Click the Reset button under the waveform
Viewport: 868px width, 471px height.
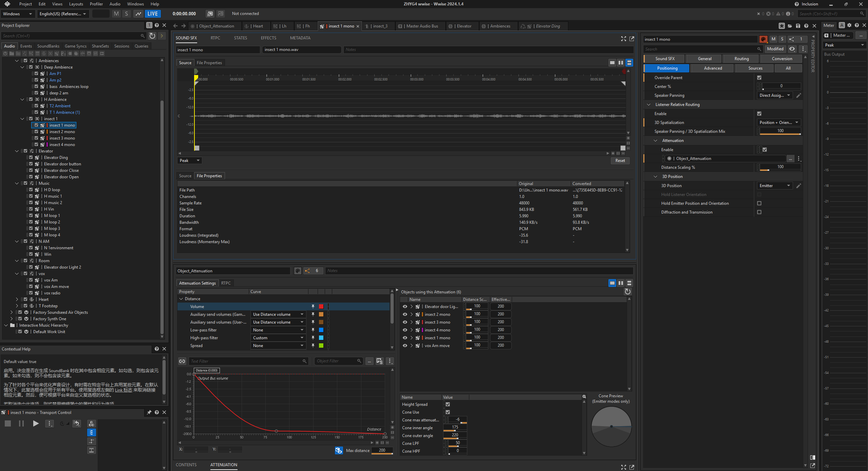coord(620,160)
